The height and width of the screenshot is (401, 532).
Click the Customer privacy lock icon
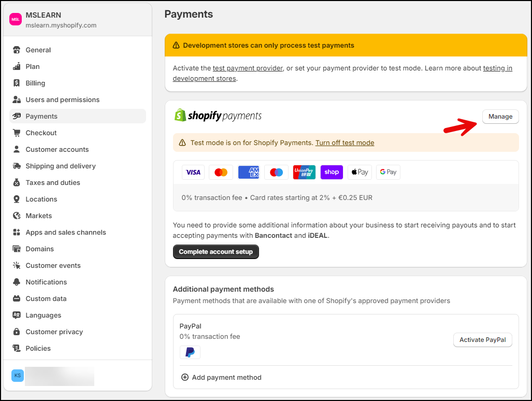[x=16, y=332]
